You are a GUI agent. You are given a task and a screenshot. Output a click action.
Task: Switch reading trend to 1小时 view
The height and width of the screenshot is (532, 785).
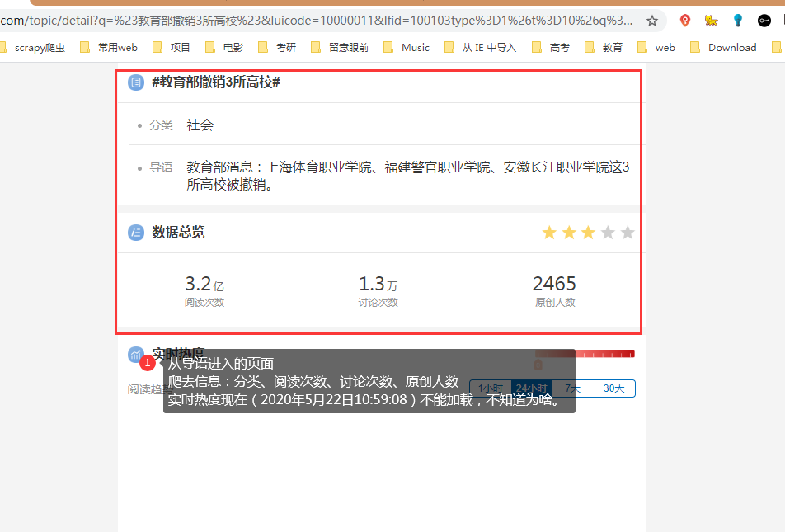point(491,388)
